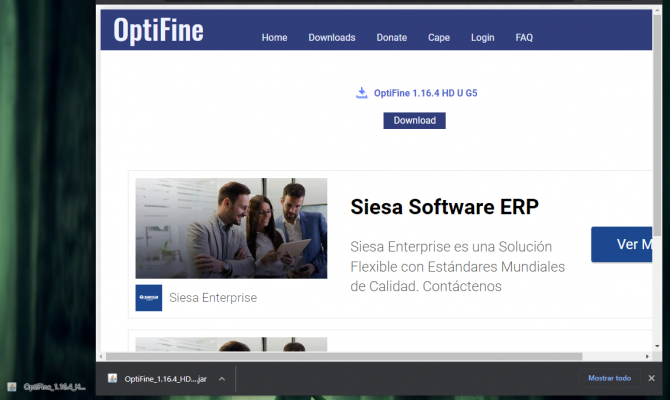Go to the Home menu item
Screen dimensions: 670x400
pyautogui.click(x=274, y=38)
